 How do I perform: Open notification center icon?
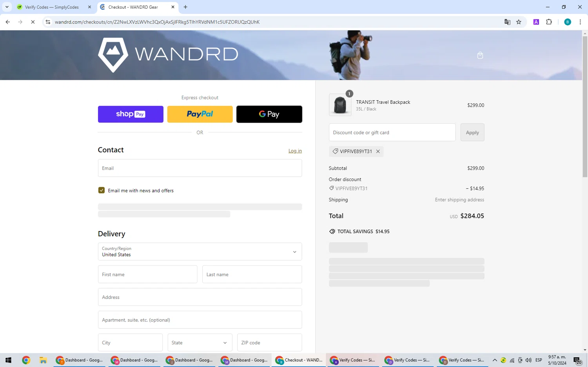coord(577,360)
